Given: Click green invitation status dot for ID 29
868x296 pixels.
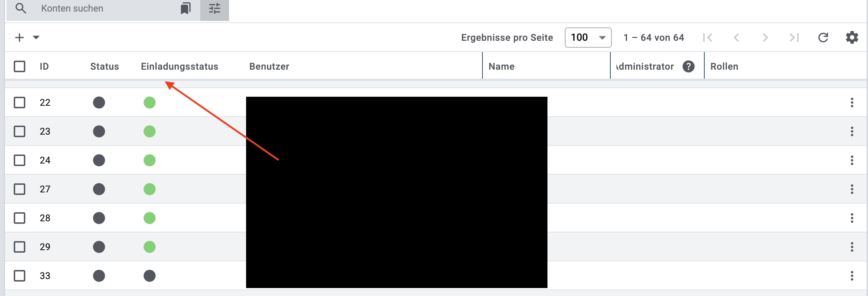Looking at the screenshot, I should tap(150, 247).
